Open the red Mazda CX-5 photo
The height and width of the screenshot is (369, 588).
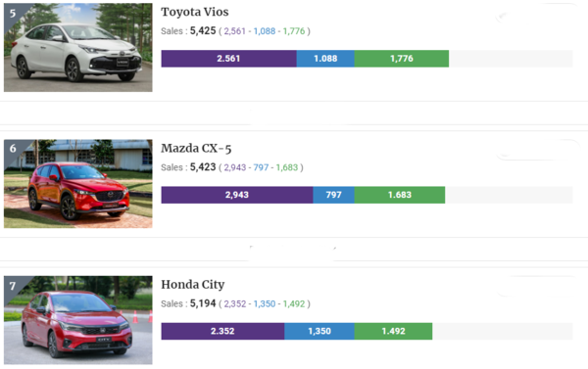coord(78,184)
